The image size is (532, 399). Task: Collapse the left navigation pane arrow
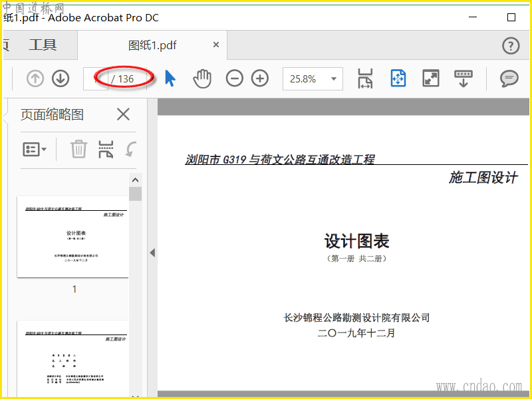[x=152, y=253]
